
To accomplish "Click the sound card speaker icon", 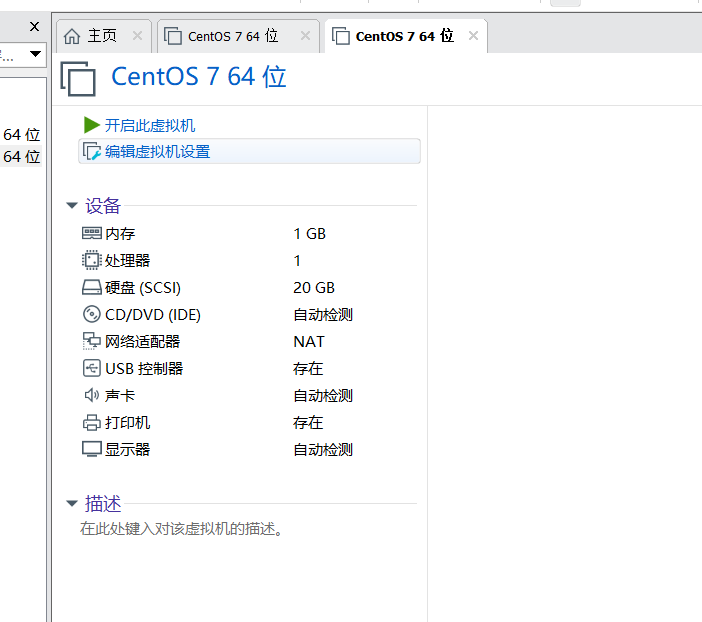I will (x=92, y=395).
